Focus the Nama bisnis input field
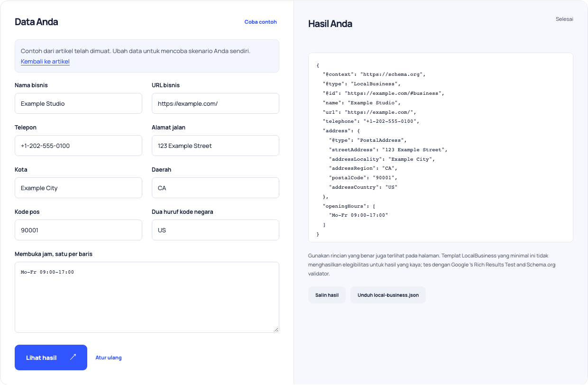This screenshot has height=385, width=588. point(78,103)
